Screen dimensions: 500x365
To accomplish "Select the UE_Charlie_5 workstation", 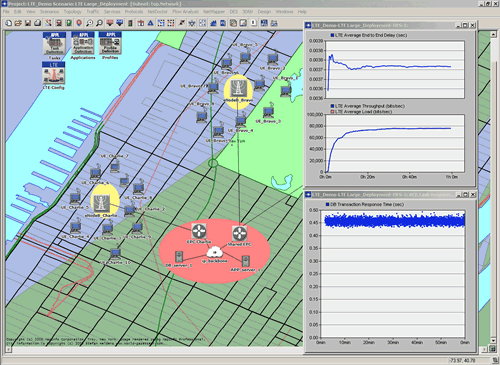I will 75,197.
